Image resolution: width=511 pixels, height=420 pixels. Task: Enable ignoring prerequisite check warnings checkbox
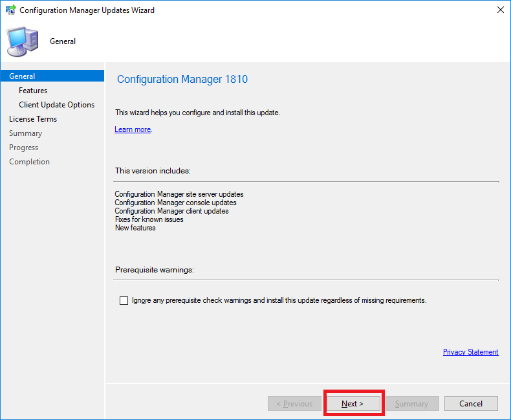(124, 300)
